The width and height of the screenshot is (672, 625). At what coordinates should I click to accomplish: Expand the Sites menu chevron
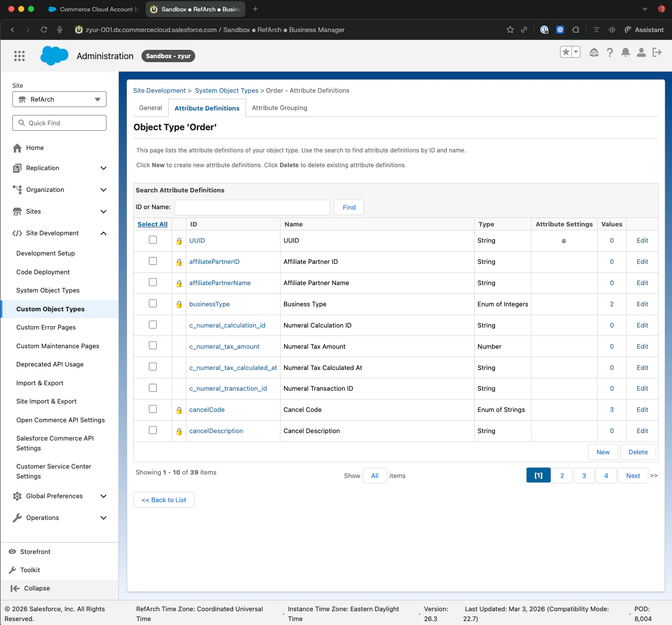(x=104, y=212)
